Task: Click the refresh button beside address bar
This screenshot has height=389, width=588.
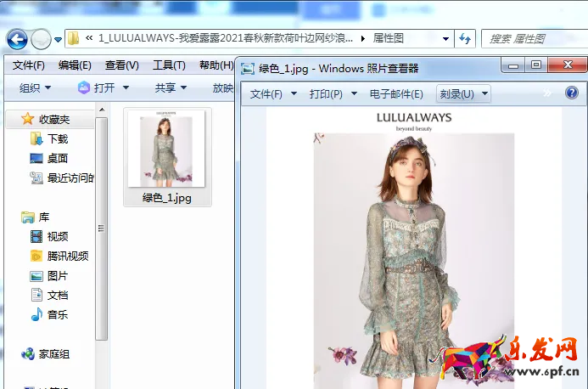Action: [464, 38]
